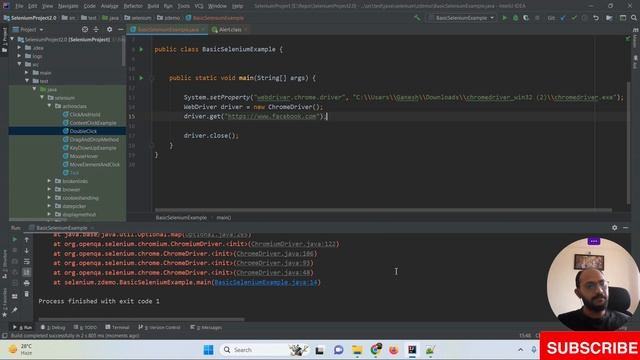Viewport: 640px width, 360px height.
Task: Open the VCS menu
Action: point(199,6)
